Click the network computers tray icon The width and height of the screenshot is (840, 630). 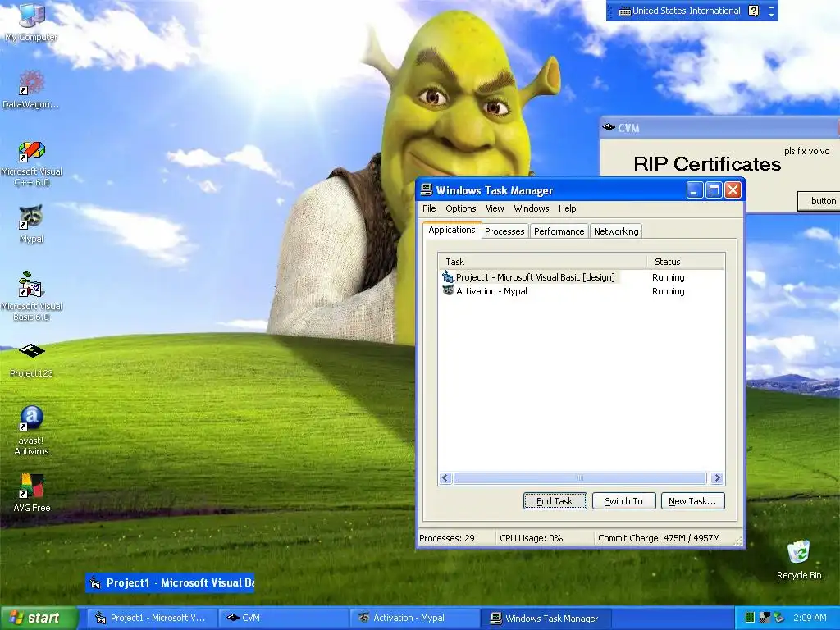(765, 618)
